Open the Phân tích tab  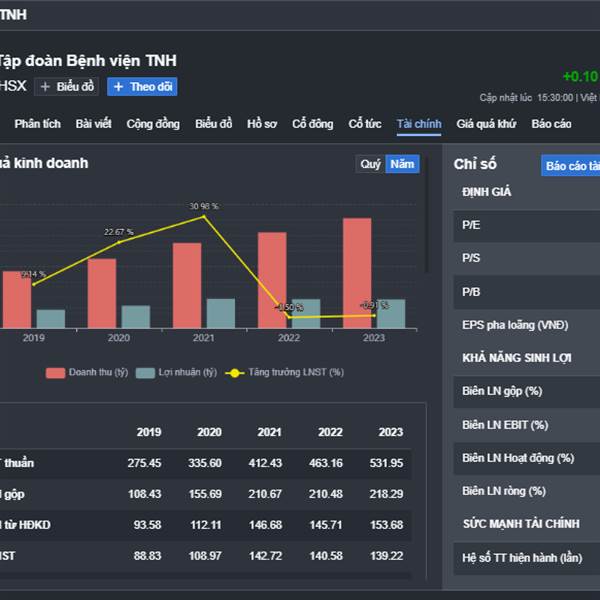38,124
